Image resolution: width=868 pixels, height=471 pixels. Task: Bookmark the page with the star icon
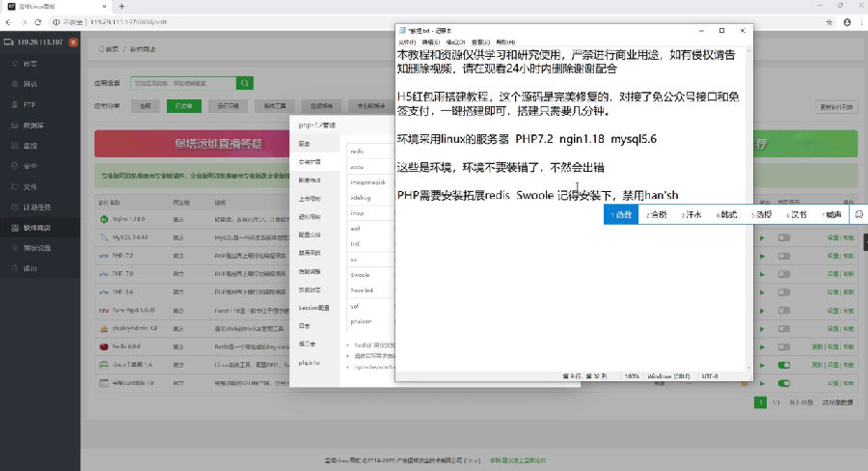(x=828, y=22)
